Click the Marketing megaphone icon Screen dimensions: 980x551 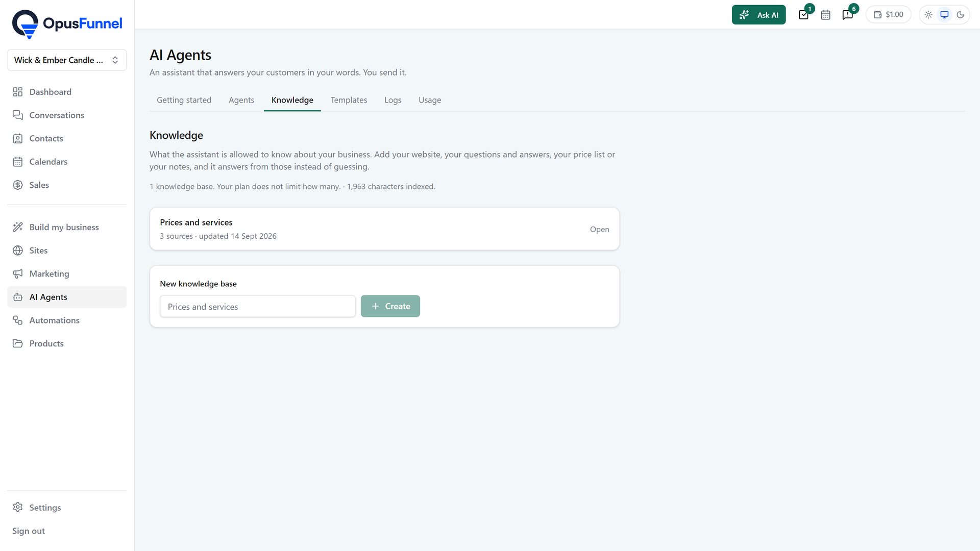point(18,274)
